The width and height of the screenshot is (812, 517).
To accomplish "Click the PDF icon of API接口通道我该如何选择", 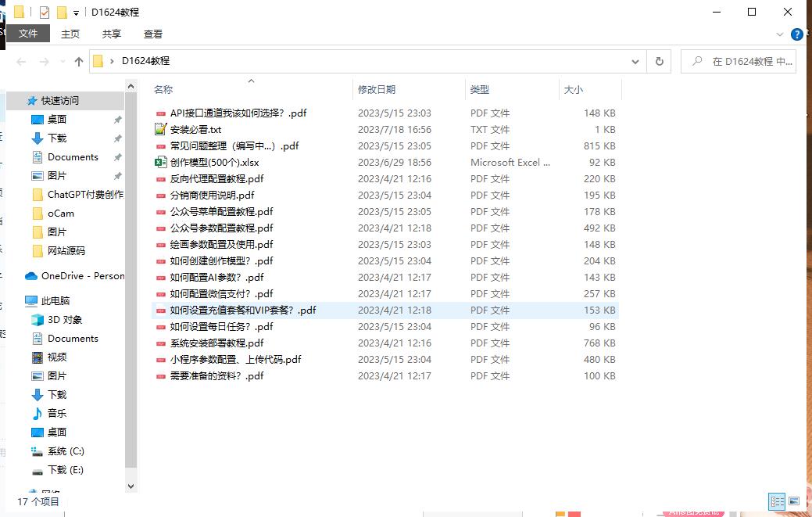I will click(x=160, y=113).
